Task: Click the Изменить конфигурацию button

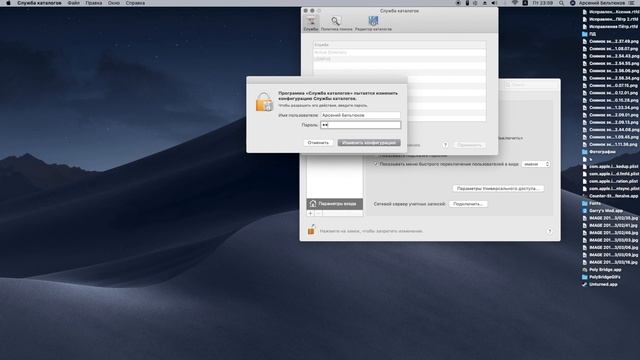Action: (369, 143)
